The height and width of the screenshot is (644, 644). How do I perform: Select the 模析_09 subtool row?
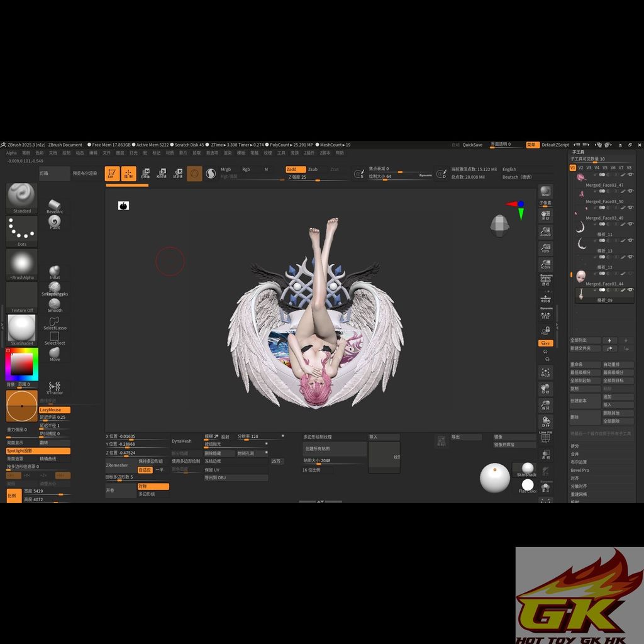(x=604, y=295)
